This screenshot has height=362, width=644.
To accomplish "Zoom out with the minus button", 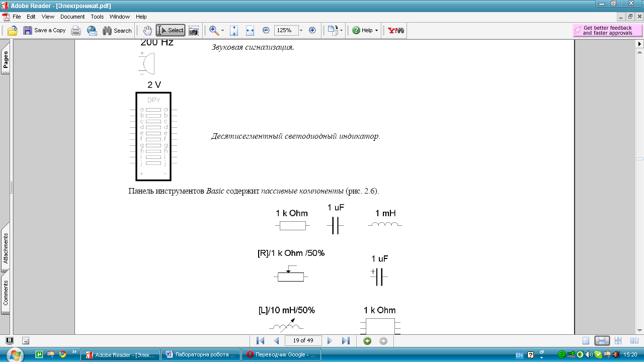I will click(x=266, y=30).
